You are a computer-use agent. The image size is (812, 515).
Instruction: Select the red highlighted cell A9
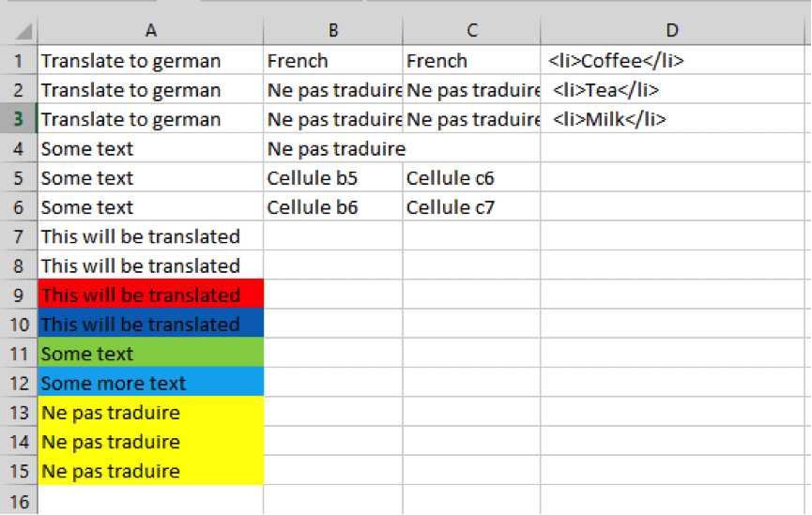point(151,295)
